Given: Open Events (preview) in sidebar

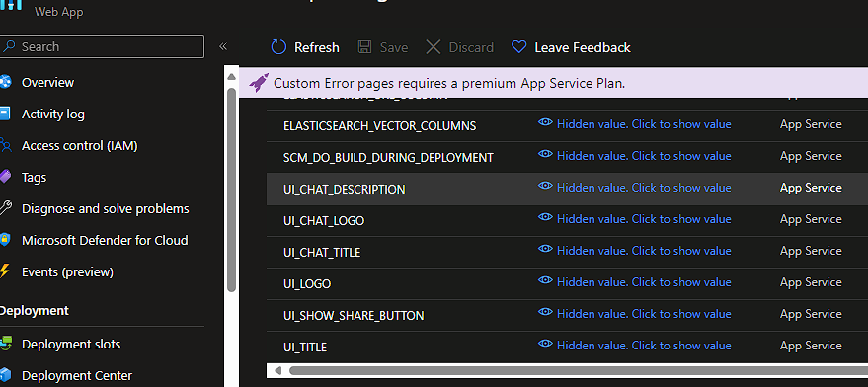Looking at the screenshot, I should [67, 271].
